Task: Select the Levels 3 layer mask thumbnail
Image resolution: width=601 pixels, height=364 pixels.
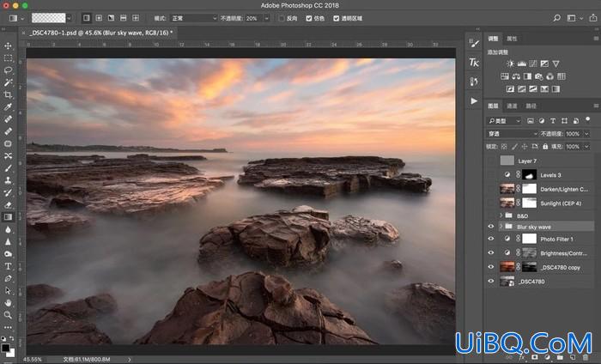Action: tap(530, 175)
